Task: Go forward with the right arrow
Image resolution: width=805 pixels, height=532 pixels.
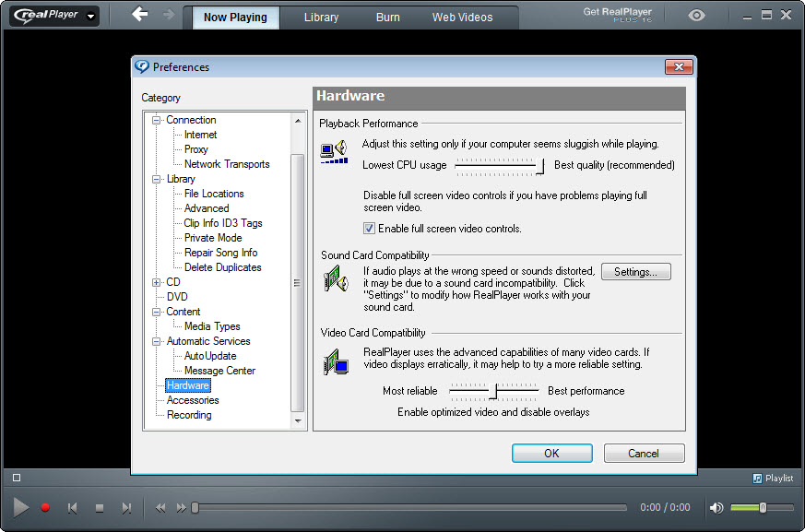Action: [169, 15]
